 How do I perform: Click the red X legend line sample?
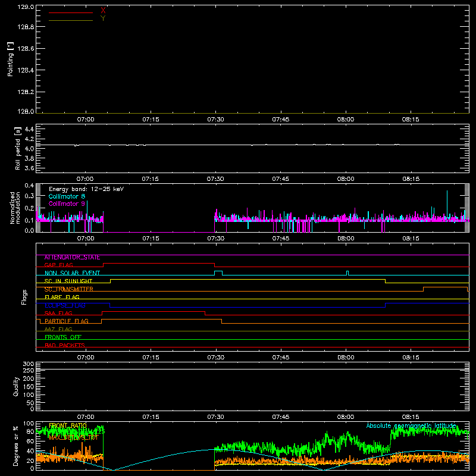[x=71, y=12]
